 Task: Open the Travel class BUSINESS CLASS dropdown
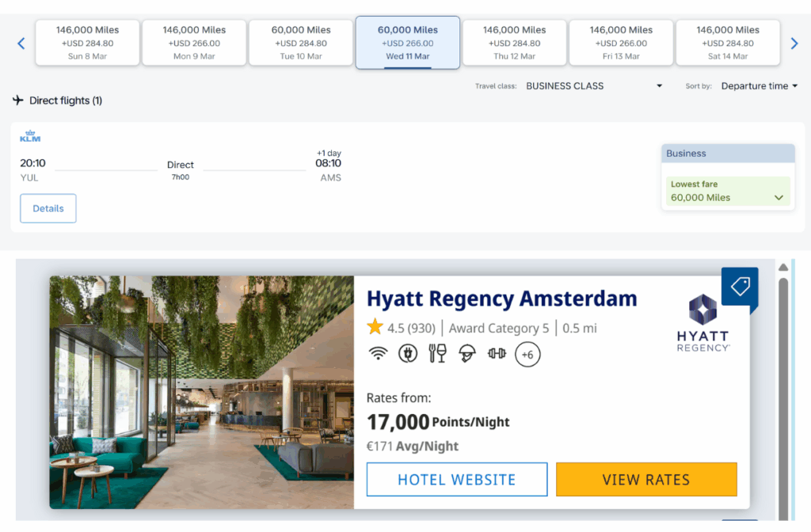point(594,85)
